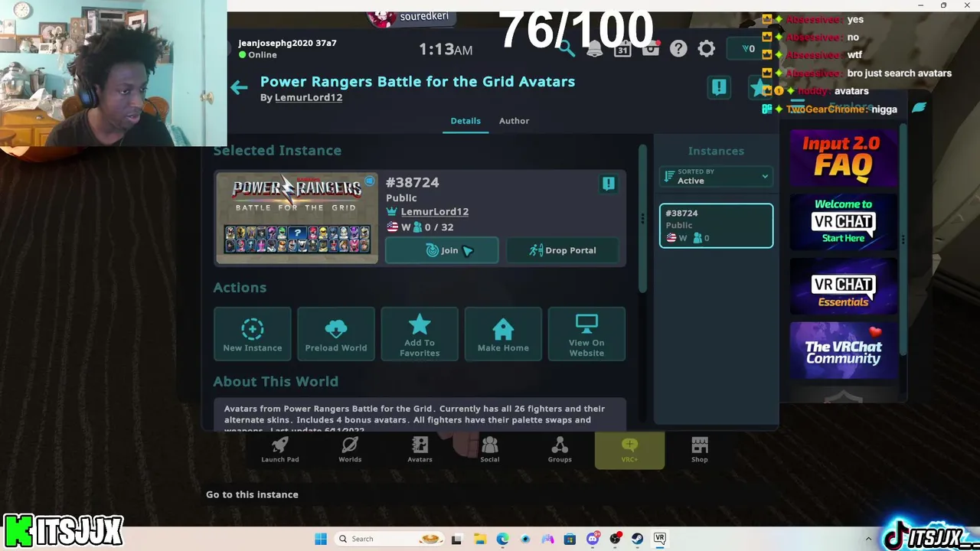Open The VRChat Community banner
Viewport: 980px width, 551px height.
tap(843, 350)
